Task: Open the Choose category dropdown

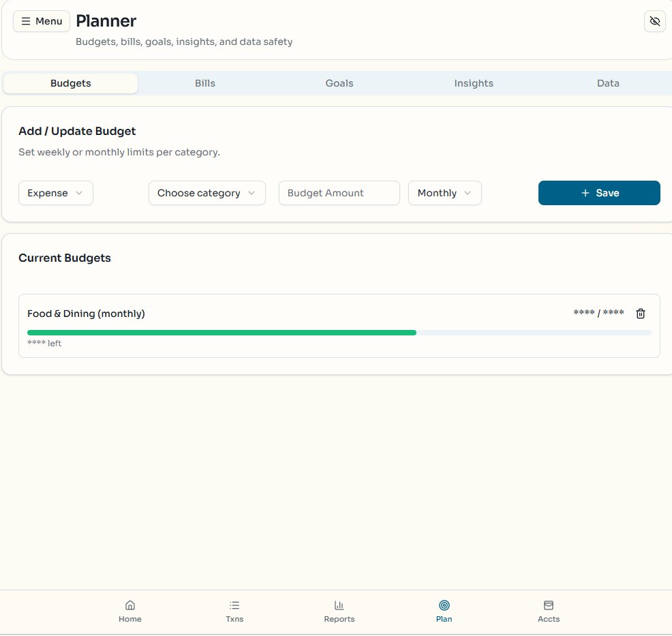Action: (x=207, y=193)
